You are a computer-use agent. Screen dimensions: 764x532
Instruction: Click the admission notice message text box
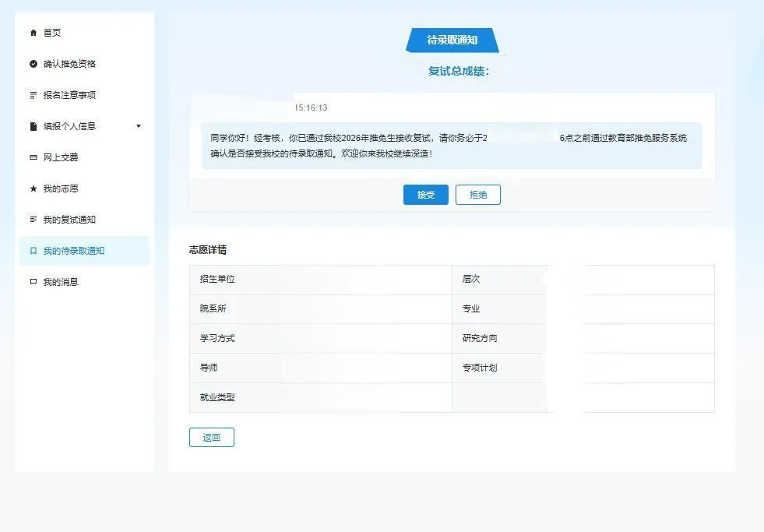coord(452,146)
